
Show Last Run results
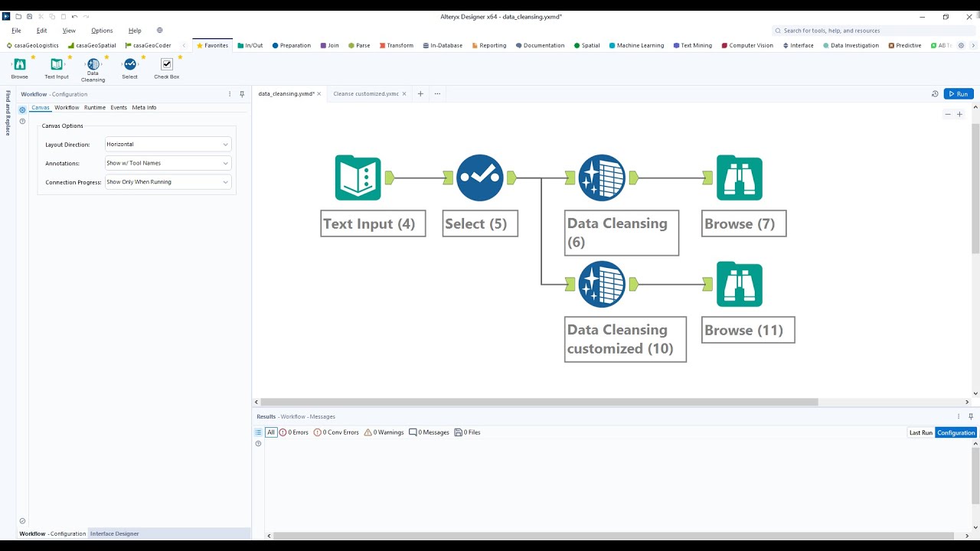click(921, 432)
